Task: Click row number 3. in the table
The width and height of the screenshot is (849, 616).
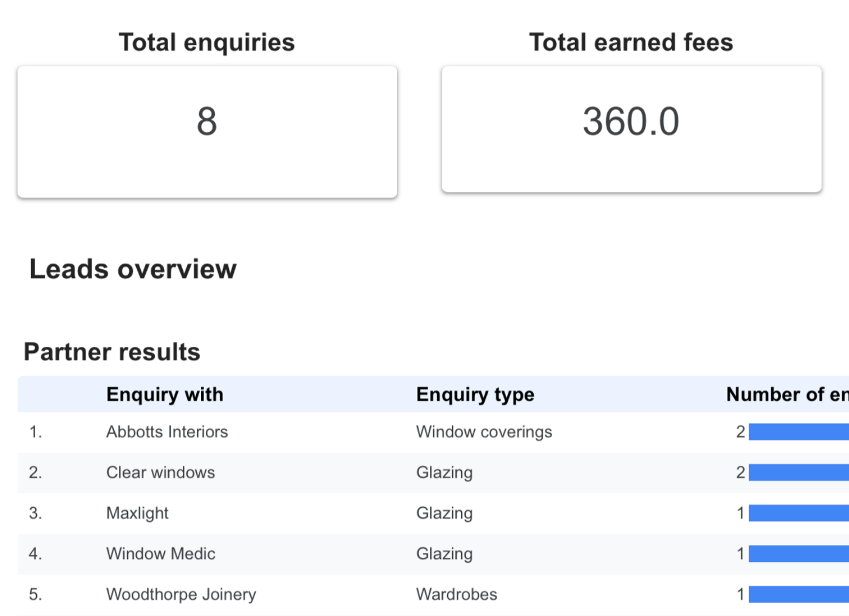Action: pos(35,513)
